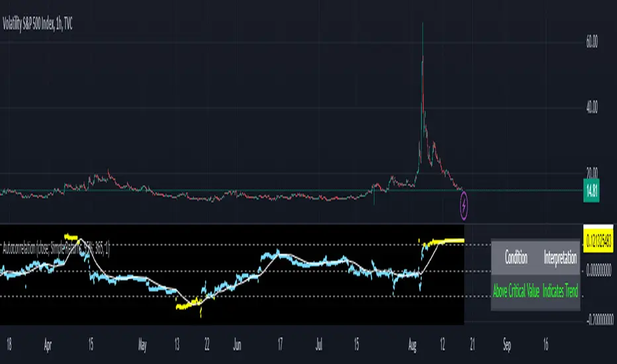Click the 60.00 price axis label
This screenshot has height=364, width=617.
coord(592,41)
